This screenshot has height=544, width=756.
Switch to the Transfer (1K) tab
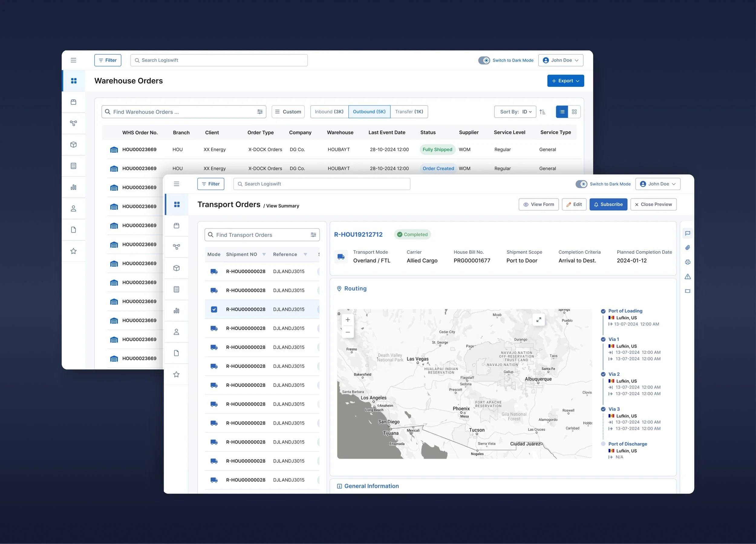(x=409, y=112)
